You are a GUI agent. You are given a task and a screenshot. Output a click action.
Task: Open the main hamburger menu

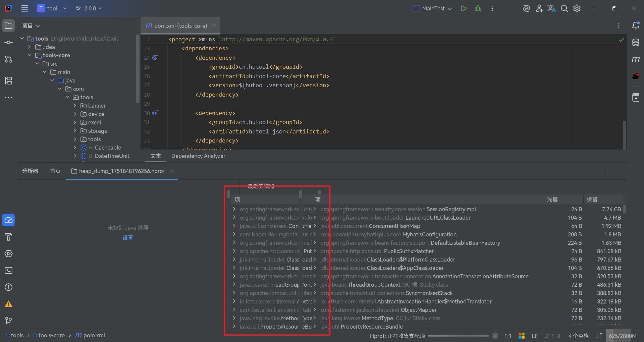point(25,8)
